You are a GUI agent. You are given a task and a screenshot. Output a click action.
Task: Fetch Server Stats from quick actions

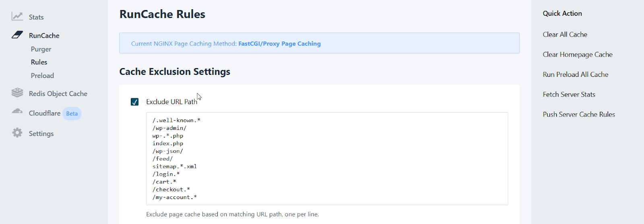pos(569,95)
